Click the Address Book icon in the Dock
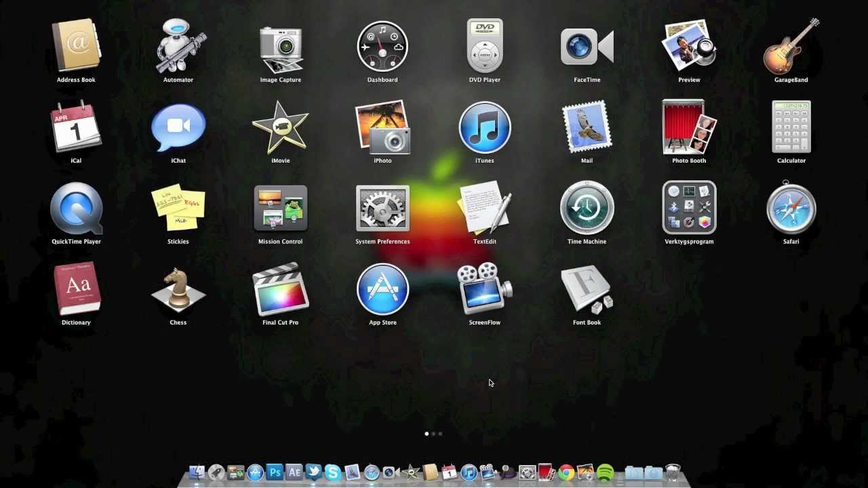The image size is (868, 488). pos(430,472)
